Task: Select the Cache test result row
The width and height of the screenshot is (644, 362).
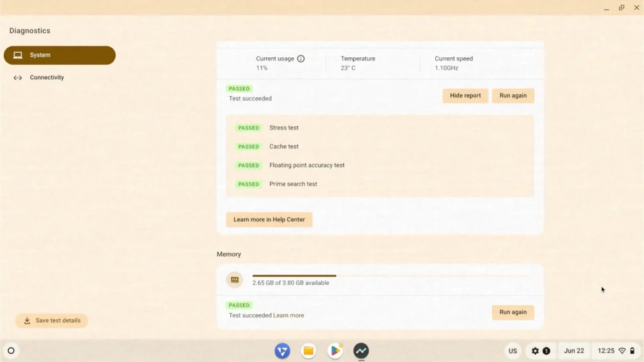Action: 380,146
